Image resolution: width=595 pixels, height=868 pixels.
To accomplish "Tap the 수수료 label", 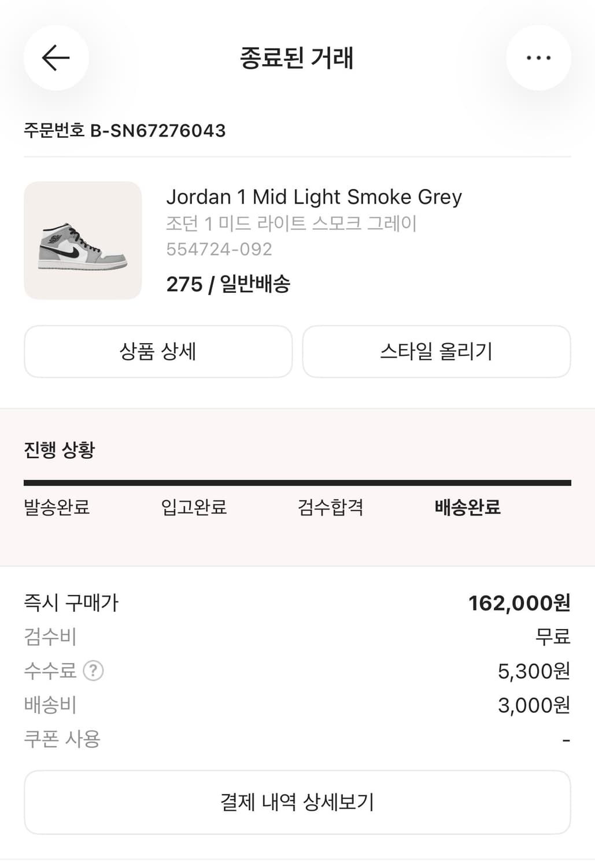I will [x=50, y=671].
